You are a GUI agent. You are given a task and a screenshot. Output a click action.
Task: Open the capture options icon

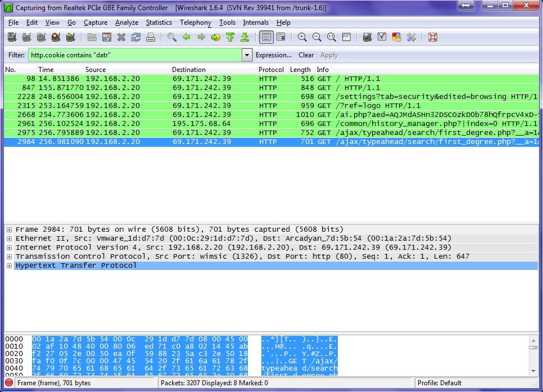click(x=26, y=38)
